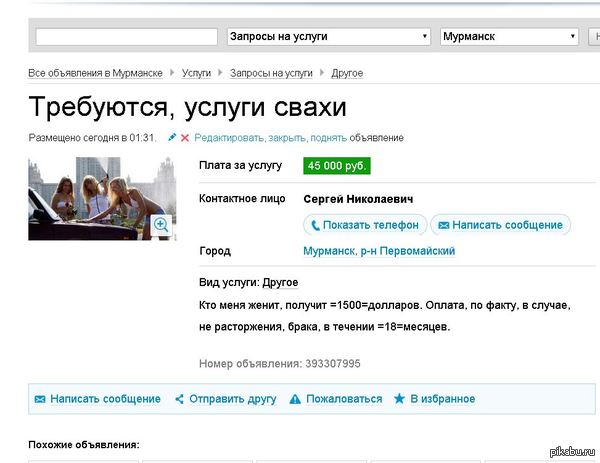This screenshot has width=600, height=463.
Task: Click the закрыть link
Action: coord(287,138)
